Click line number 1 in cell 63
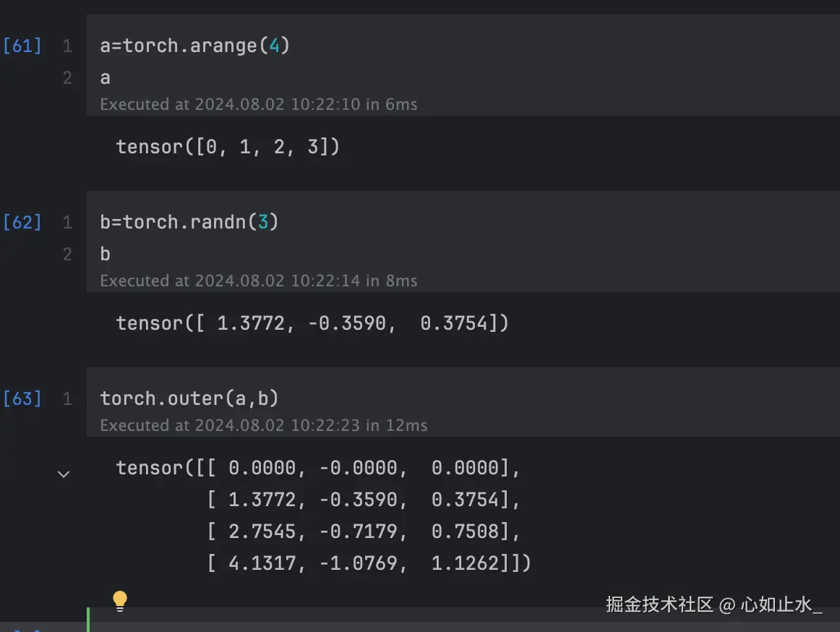 tap(67, 398)
